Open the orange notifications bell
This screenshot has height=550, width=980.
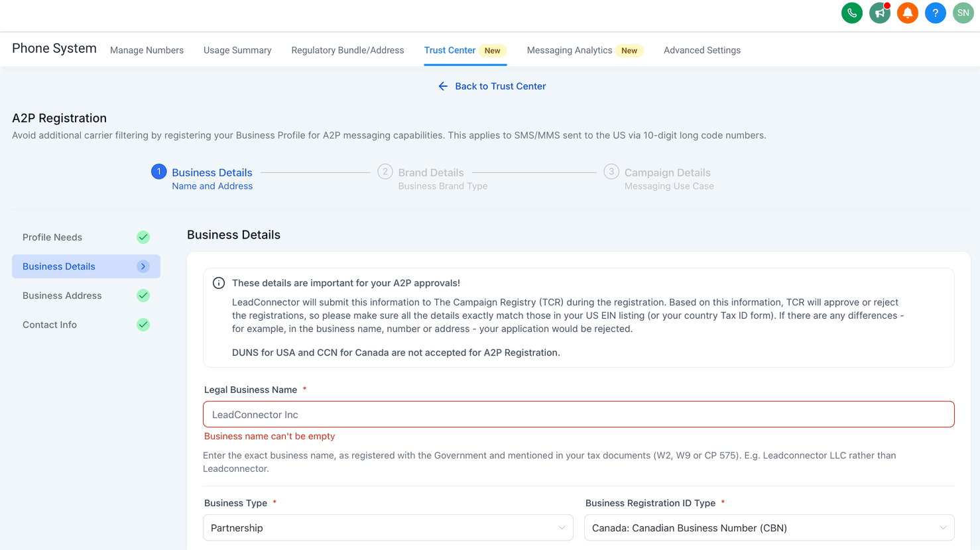pyautogui.click(x=908, y=13)
